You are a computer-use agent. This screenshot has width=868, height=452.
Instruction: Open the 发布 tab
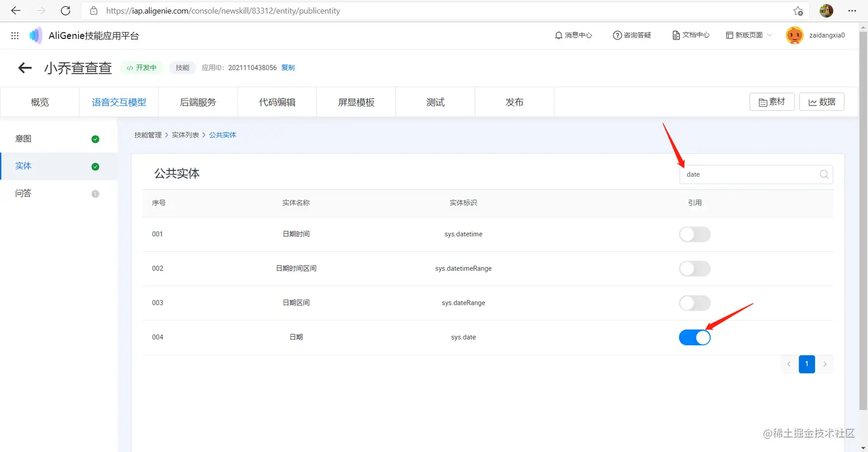[514, 102]
